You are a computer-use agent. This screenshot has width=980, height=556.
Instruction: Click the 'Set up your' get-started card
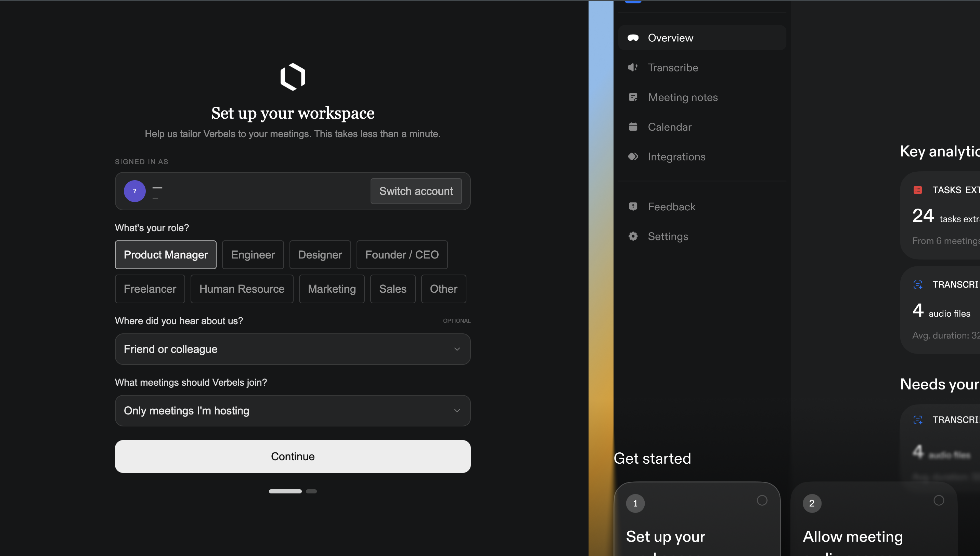tap(697, 519)
